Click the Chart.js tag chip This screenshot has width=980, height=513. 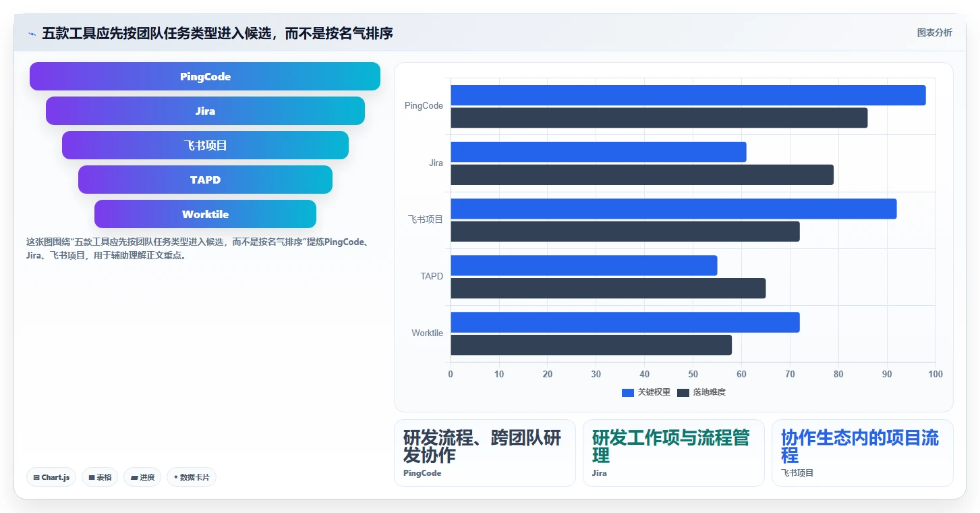[x=52, y=477]
